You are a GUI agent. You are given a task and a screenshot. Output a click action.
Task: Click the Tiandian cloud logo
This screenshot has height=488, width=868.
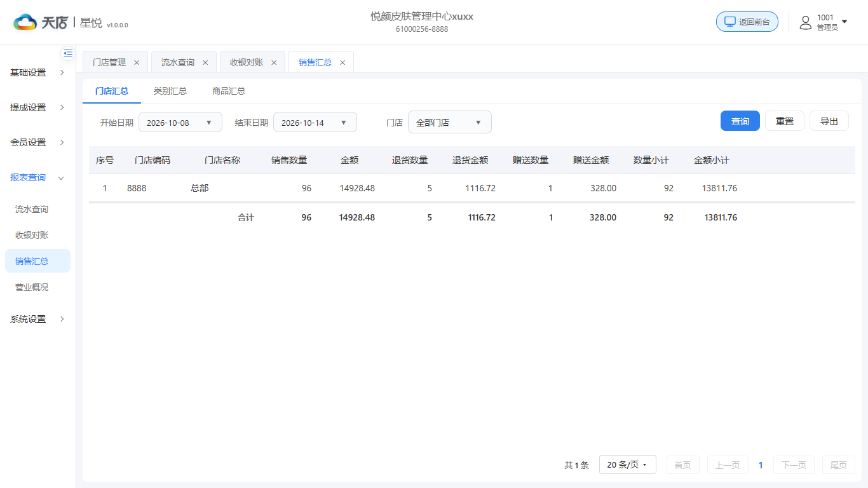pos(25,22)
